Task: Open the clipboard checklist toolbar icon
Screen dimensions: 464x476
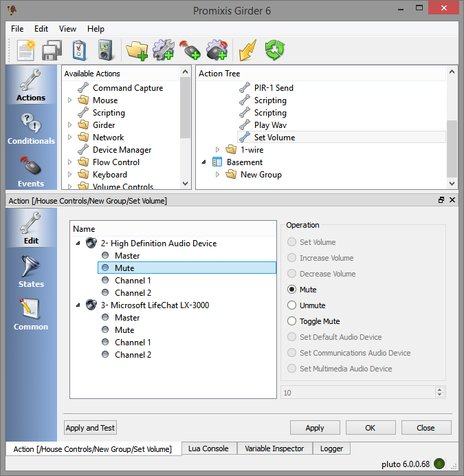Action: tap(79, 50)
